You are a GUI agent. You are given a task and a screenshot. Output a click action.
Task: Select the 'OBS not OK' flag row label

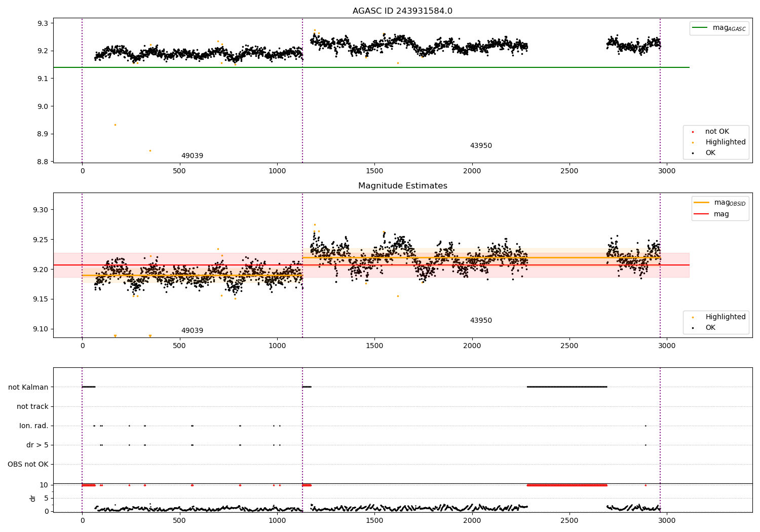pyautogui.click(x=28, y=465)
